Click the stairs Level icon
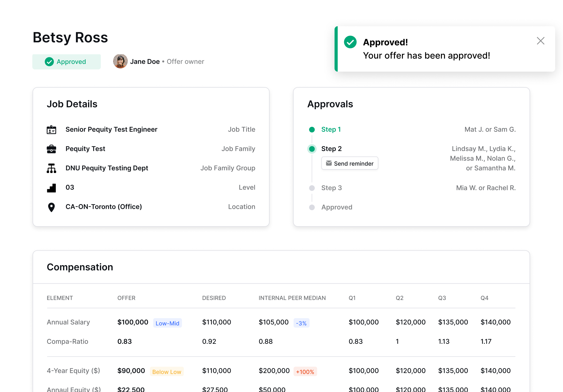Viewport: 563px width, 392px height. tap(52, 188)
